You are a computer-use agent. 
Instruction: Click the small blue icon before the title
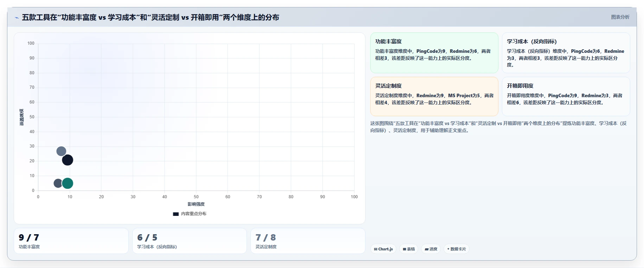tap(17, 18)
